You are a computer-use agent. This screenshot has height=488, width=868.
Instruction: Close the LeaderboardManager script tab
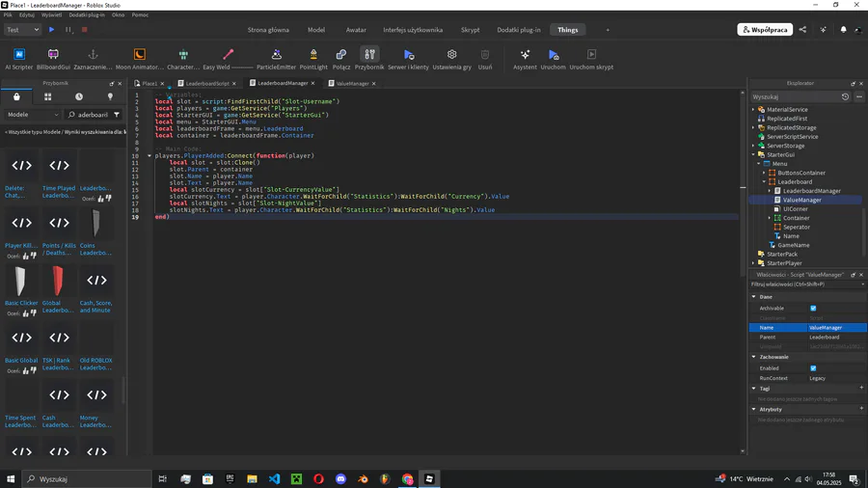click(312, 84)
